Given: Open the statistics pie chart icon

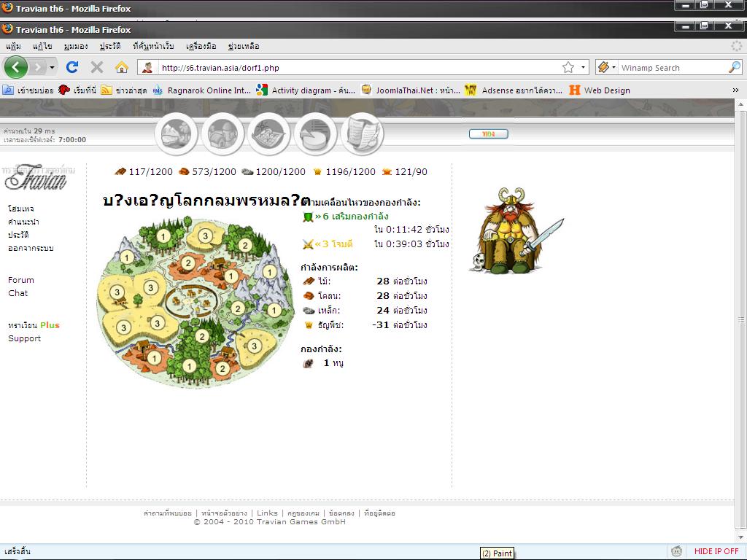Looking at the screenshot, I should (315, 134).
